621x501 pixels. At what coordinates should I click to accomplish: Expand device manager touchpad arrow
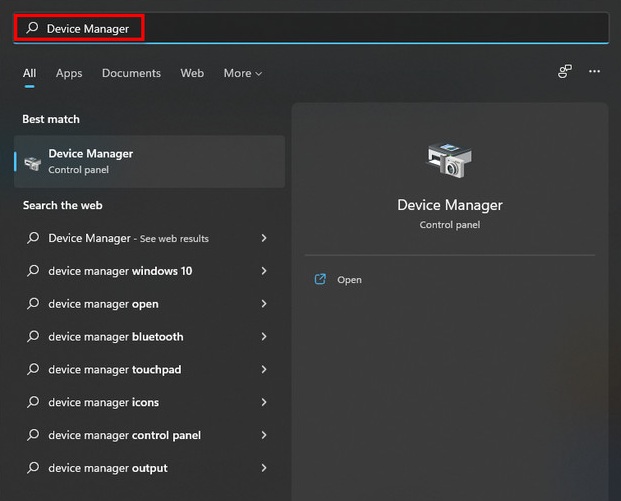264,370
